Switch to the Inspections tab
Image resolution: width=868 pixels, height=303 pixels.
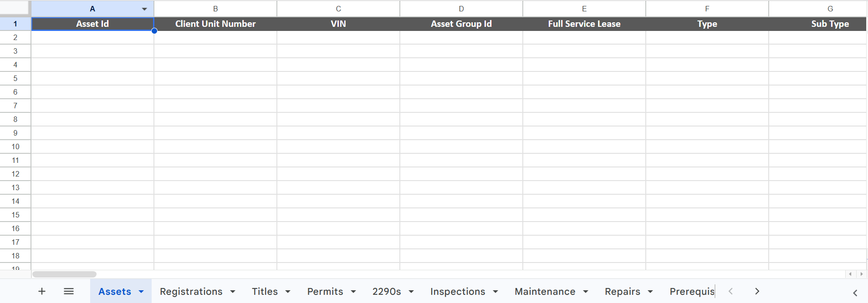(457, 292)
